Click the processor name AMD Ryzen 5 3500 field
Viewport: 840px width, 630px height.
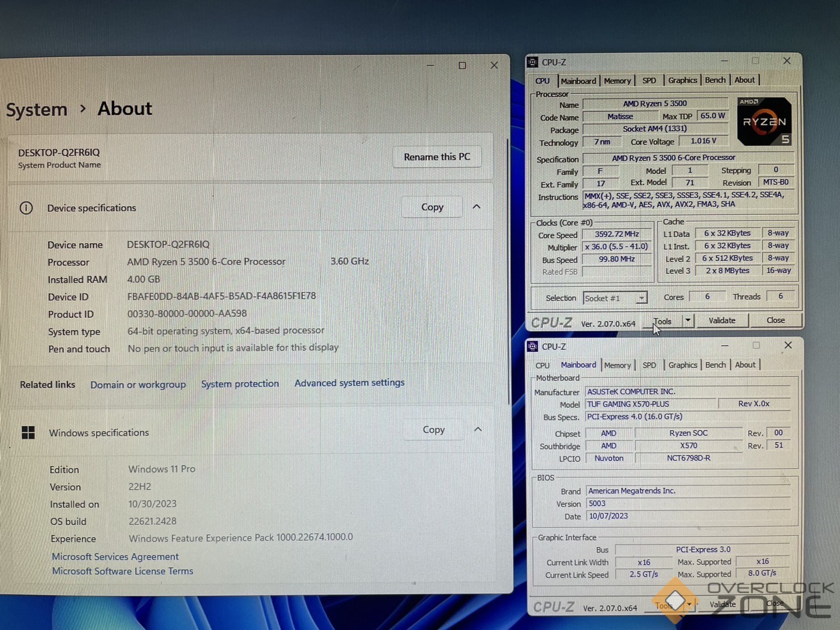(x=655, y=103)
